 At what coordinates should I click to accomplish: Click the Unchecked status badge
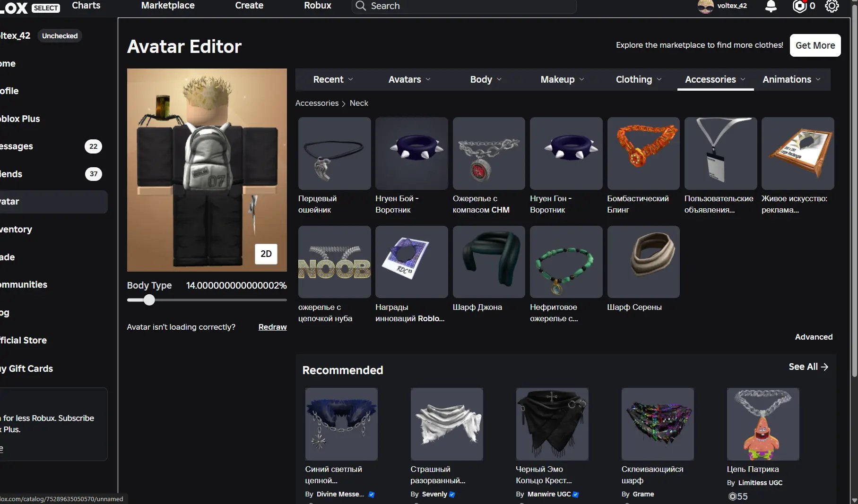pyautogui.click(x=60, y=36)
